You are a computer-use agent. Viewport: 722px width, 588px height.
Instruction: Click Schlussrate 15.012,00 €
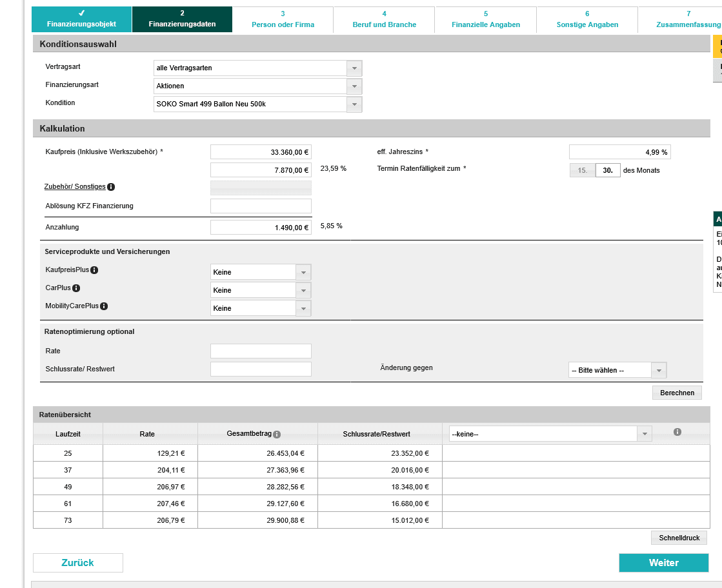pos(410,520)
